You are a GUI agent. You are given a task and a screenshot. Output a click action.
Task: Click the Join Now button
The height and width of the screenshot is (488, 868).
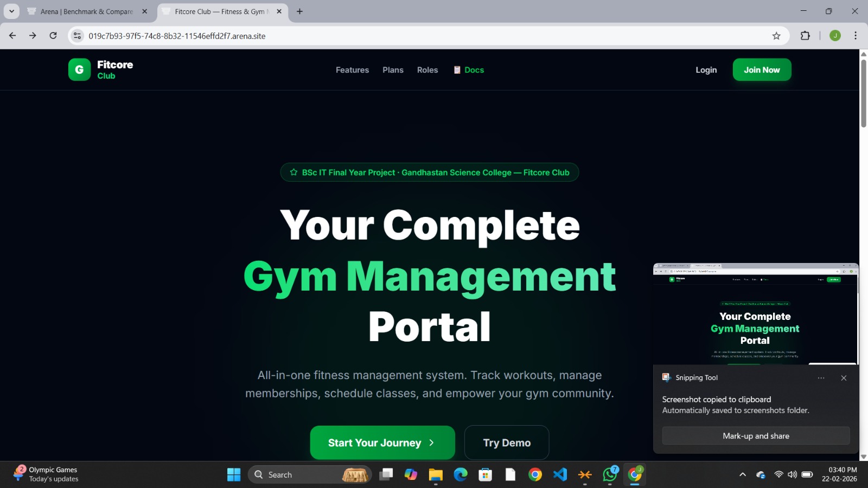pos(762,70)
